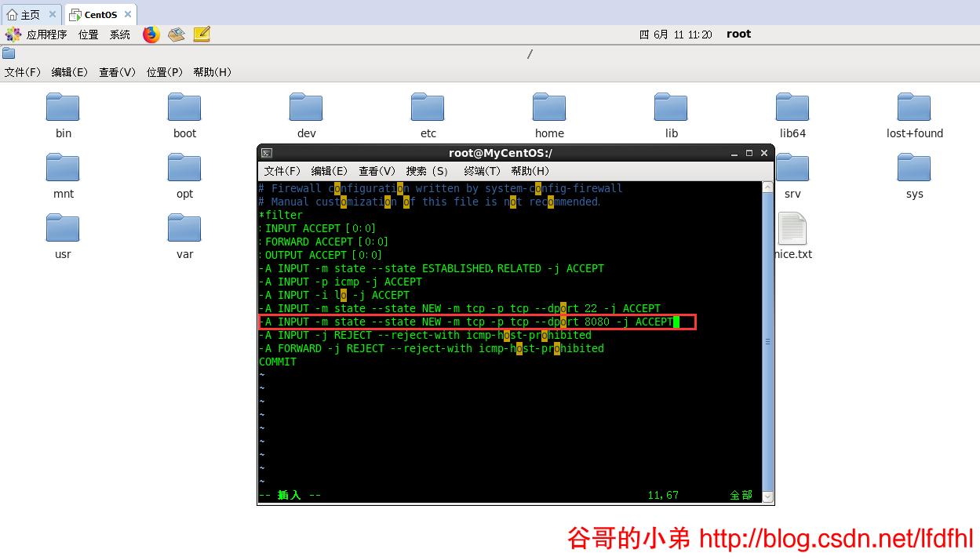Open file manager 文件(F) menu

pos(23,72)
